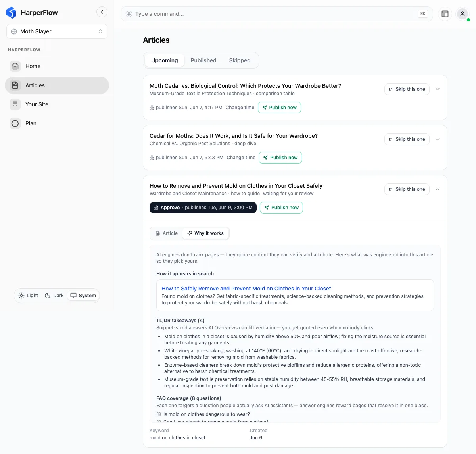The width and height of the screenshot is (476, 454).
Task: Click the Your Site plug icon
Action: 15,104
